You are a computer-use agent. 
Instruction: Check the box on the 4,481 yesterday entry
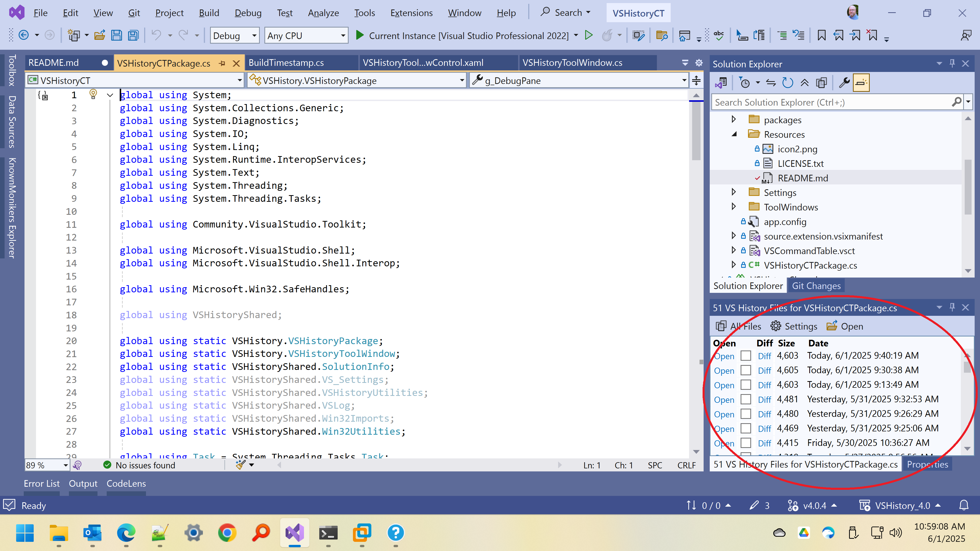pyautogui.click(x=746, y=399)
